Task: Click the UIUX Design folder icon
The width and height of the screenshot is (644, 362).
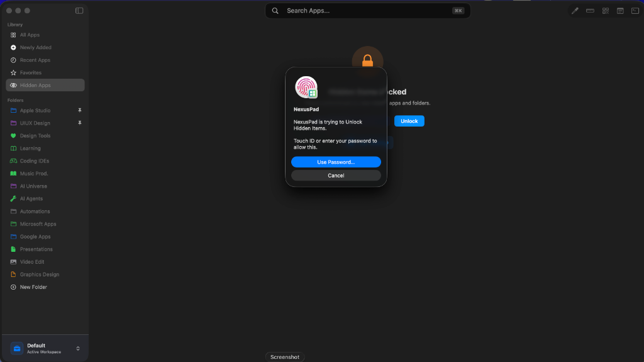Action: click(x=13, y=123)
